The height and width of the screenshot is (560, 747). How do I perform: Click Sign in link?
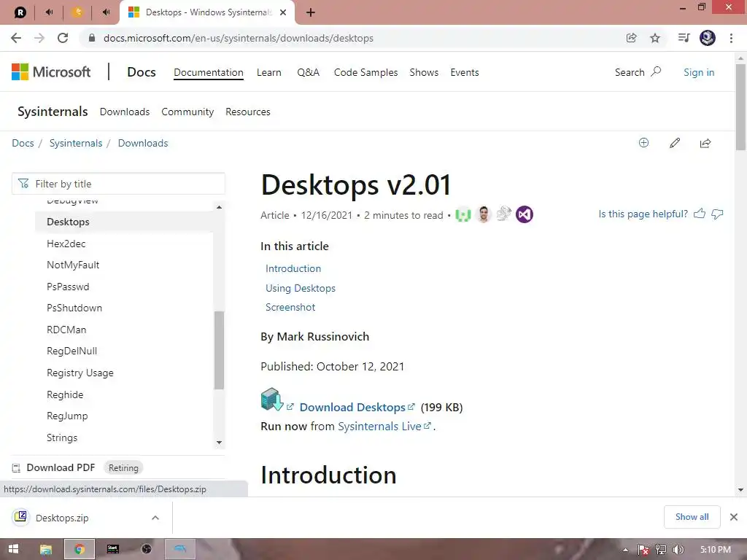click(699, 72)
